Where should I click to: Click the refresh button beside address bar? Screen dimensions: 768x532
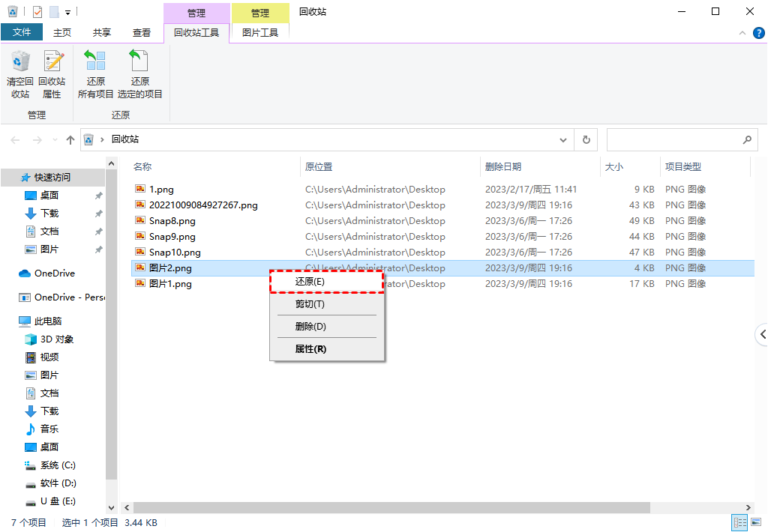586,139
